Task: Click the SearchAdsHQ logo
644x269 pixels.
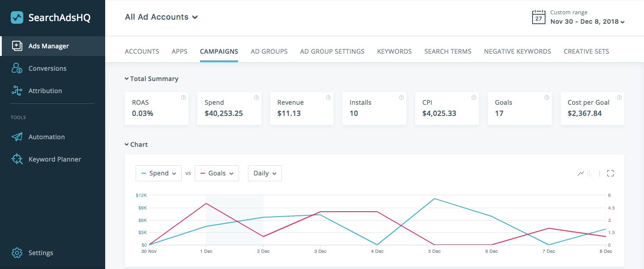Action: (17, 17)
